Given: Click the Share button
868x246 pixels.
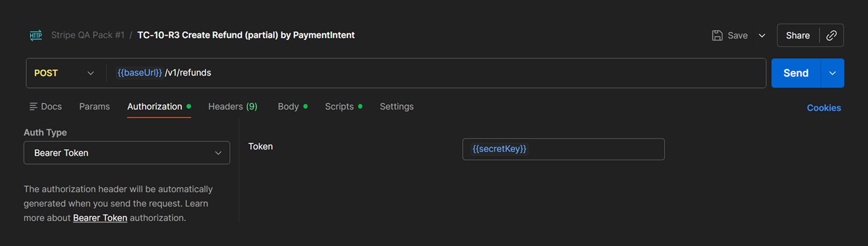Looking at the screenshot, I should (x=798, y=35).
